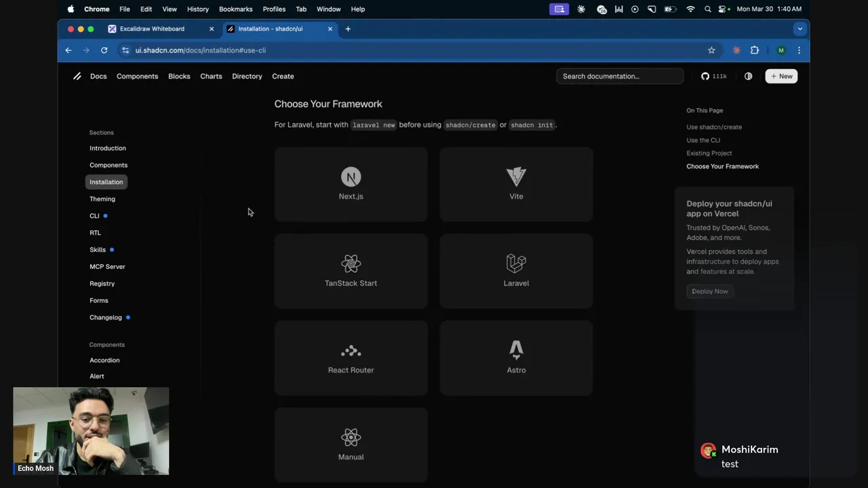Click the address bar URL

(x=201, y=50)
